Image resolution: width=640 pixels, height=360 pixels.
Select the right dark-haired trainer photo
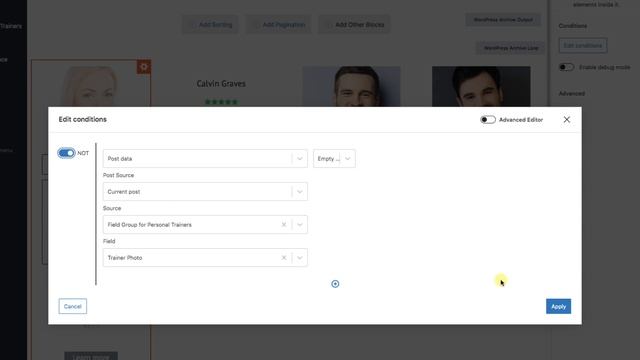[481, 87]
